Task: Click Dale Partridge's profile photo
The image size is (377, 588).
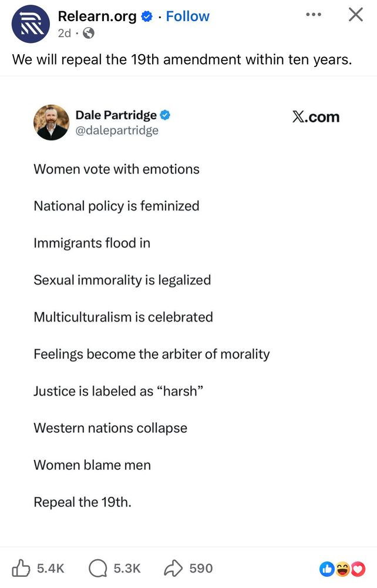Action: coord(51,122)
